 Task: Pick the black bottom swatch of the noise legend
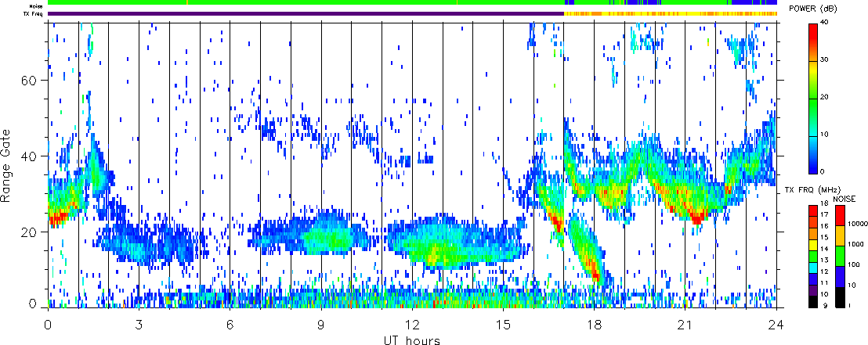tap(841, 297)
